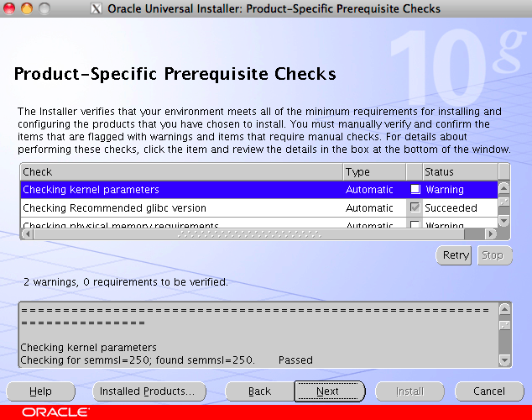This screenshot has width=532, height=420.
Task: Click the Status column header
Action: click(x=459, y=171)
